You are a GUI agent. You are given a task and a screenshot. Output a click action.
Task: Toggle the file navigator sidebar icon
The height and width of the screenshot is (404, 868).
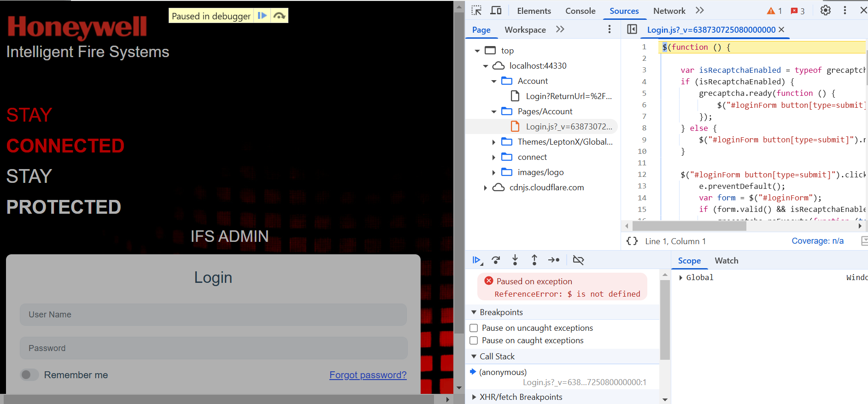tap(632, 29)
